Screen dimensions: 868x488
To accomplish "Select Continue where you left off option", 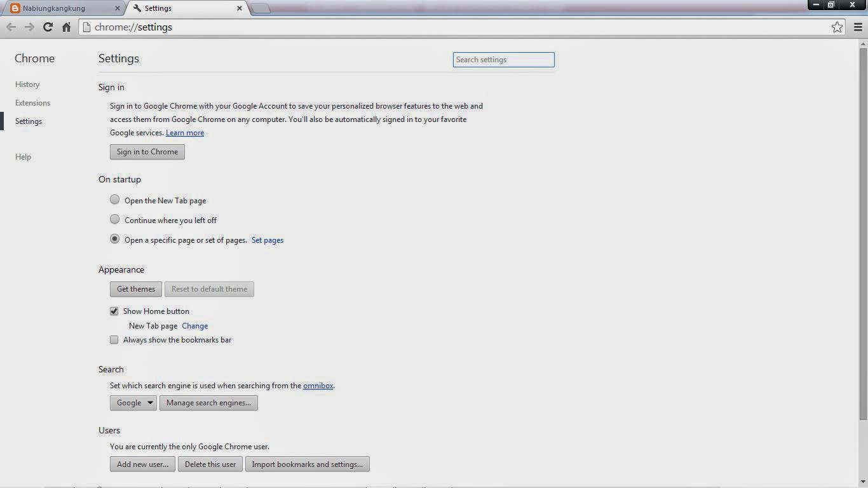I will 114,219.
